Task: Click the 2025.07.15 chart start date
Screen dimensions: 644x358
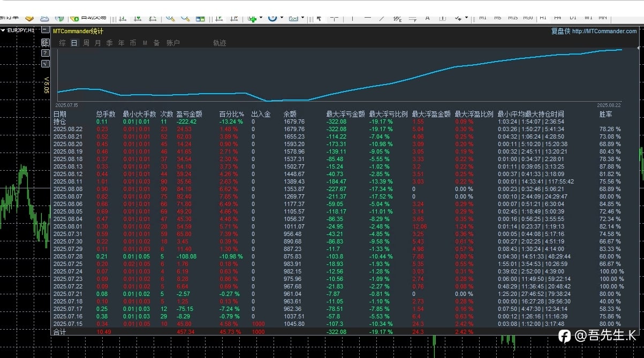Action: [x=67, y=105]
